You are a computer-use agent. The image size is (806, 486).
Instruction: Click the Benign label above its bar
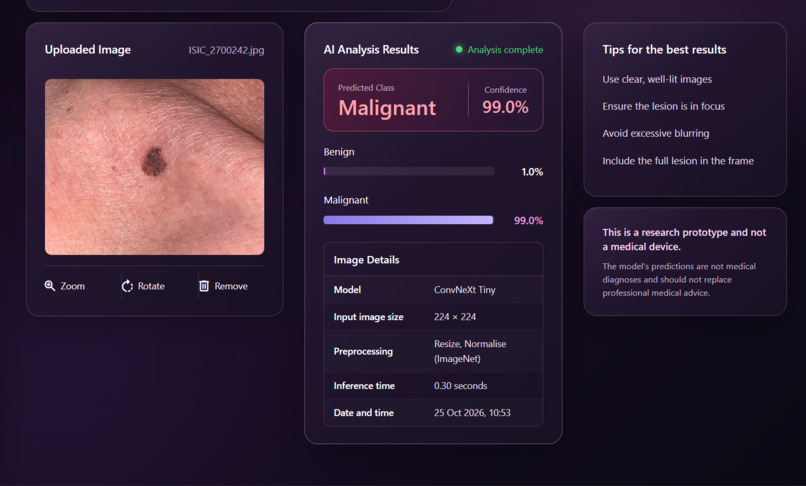point(339,152)
